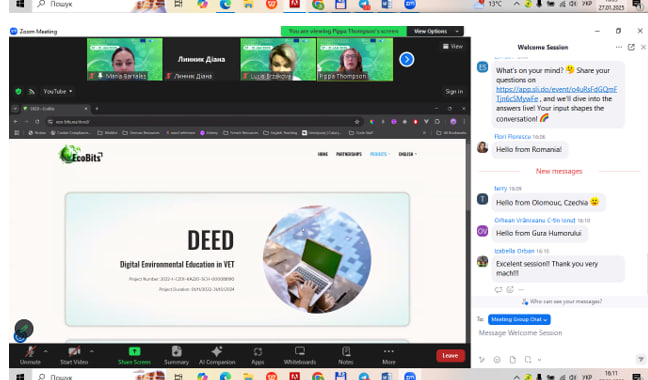
Task: Open the Whiteboards icon in toolbar
Action: coord(300,356)
